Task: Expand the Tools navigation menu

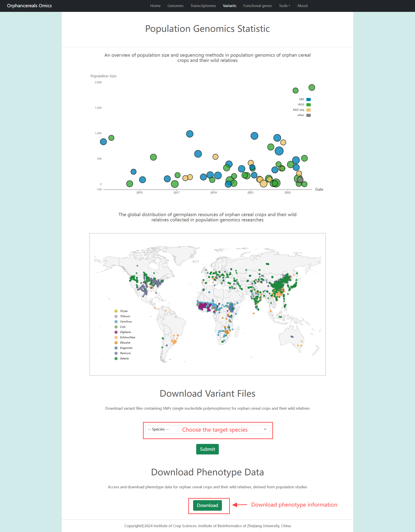Action: 284,6
